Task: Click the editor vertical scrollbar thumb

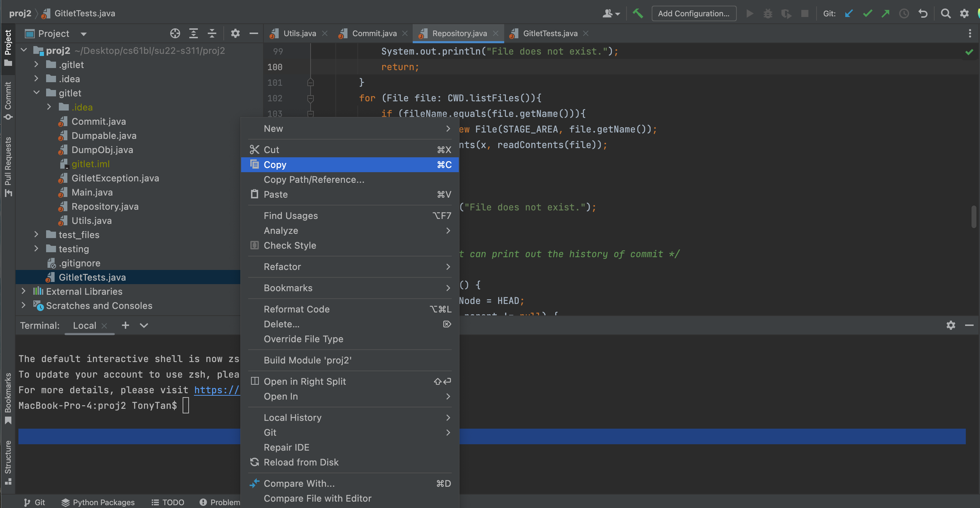Action: click(x=974, y=216)
